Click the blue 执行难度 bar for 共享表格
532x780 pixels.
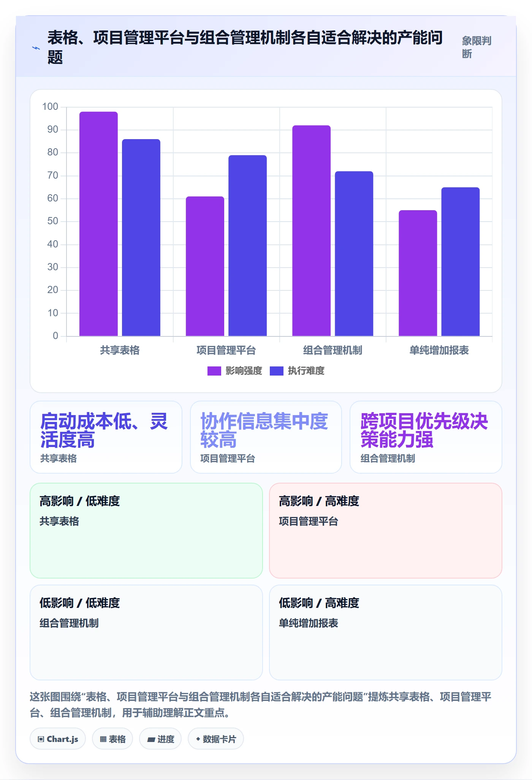(141, 238)
